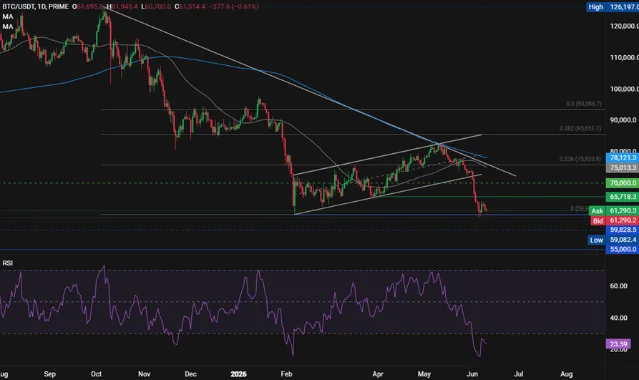639x380 pixels.
Task: Click the Feb label on the time axis
Action: pos(286,374)
